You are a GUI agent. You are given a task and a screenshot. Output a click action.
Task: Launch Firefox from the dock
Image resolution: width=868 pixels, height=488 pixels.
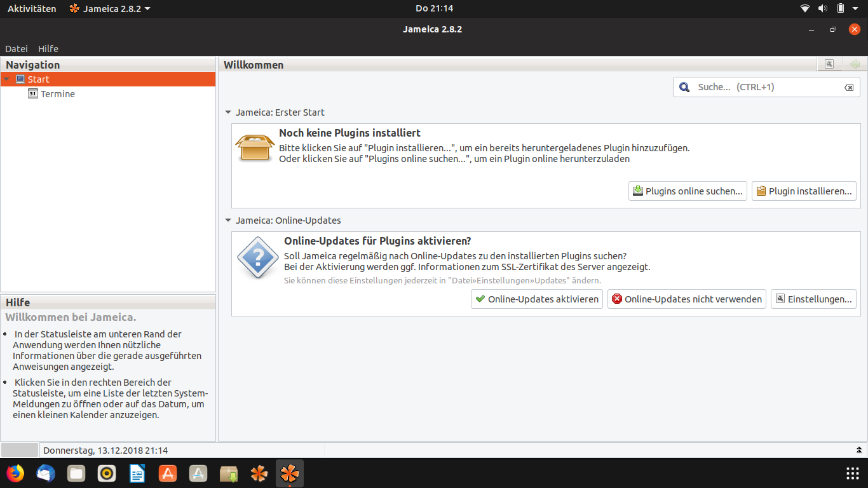(x=15, y=473)
